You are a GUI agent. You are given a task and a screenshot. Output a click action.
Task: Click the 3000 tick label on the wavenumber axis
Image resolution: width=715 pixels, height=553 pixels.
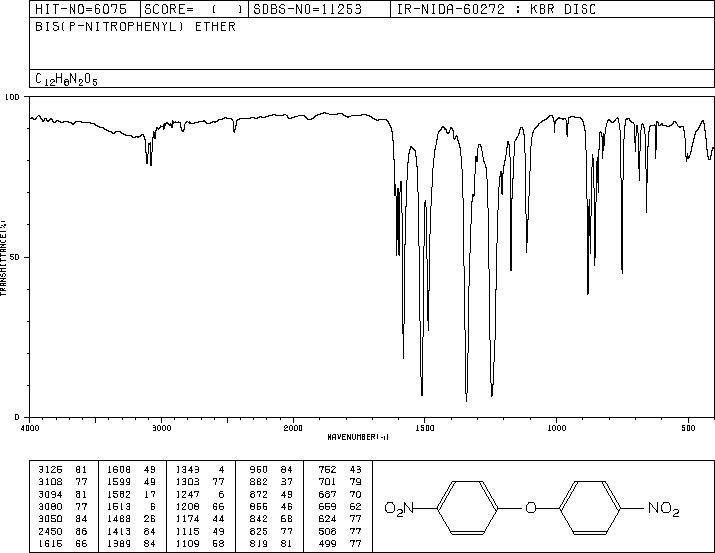[x=161, y=428]
